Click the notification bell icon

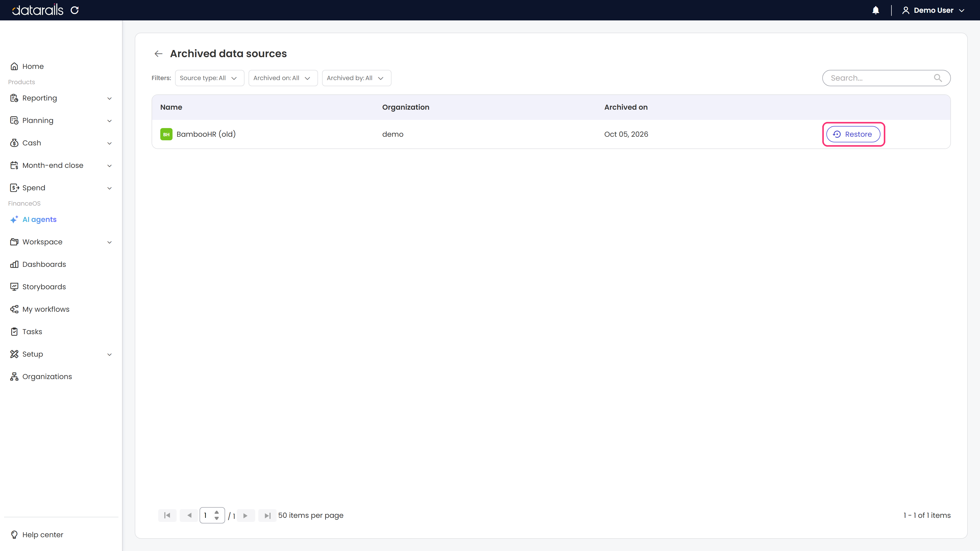click(875, 10)
